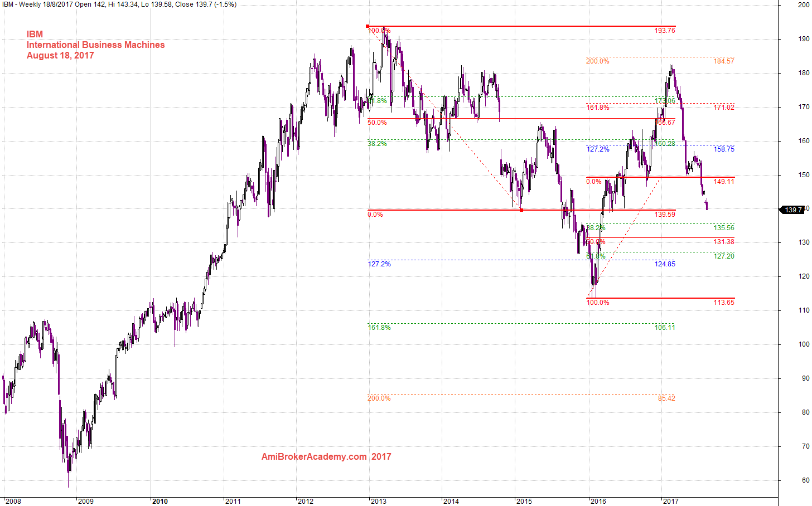Click the 180 tick on the price axis
The width and height of the screenshot is (812, 506).
[804, 73]
